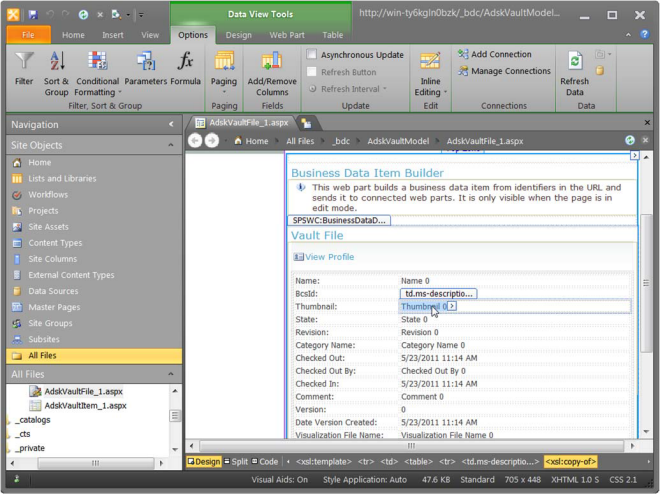
Task: Select xsl:template tag in tag selector
Action: coord(323,462)
